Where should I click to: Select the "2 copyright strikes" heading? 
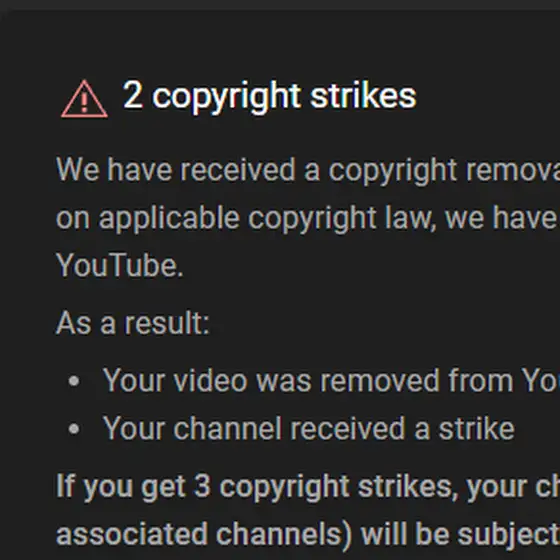pyautogui.click(x=270, y=96)
